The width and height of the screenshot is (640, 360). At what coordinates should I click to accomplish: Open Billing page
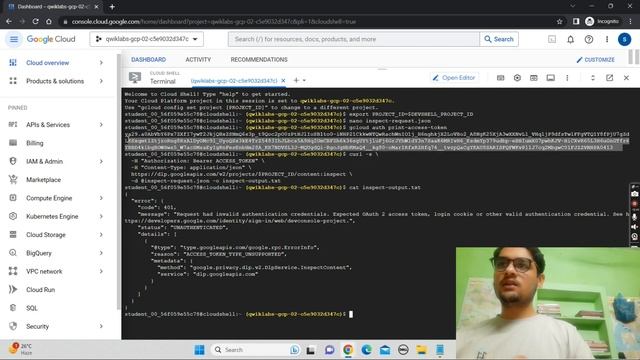35,143
